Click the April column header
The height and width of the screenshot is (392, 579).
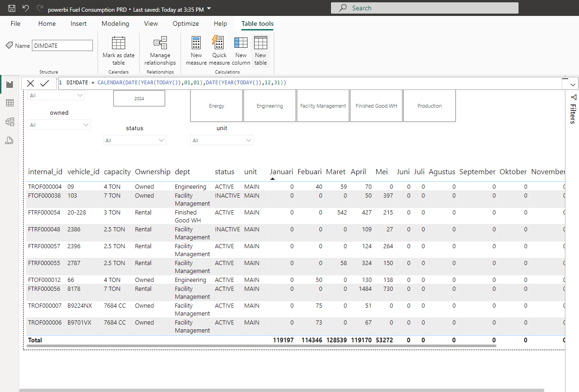(x=358, y=172)
